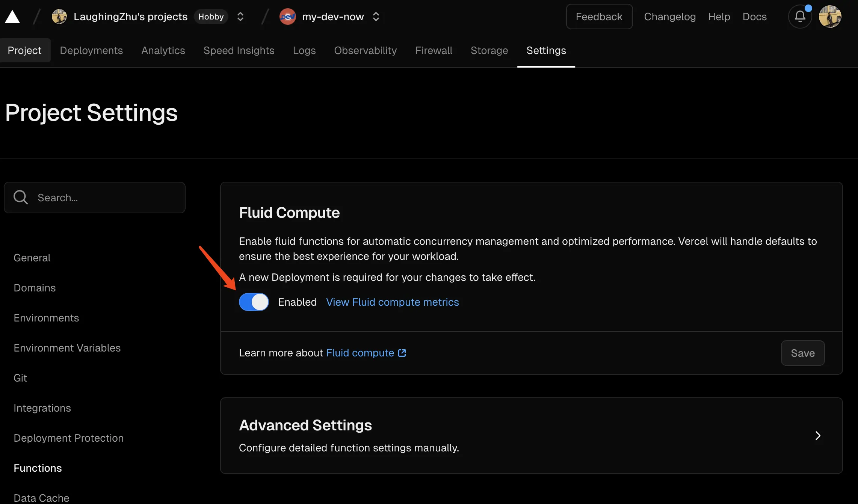This screenshot has width=858, height=504.
Task: Click the my-dev-now project icon
Action: coord(288,17)
